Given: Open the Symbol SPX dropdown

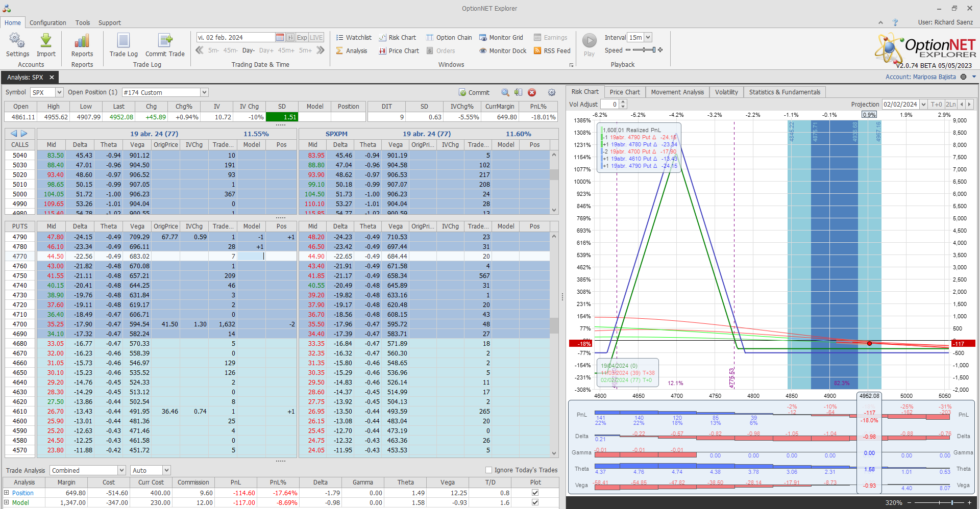Looking at the screenshot, I should [x=59, y=92].
